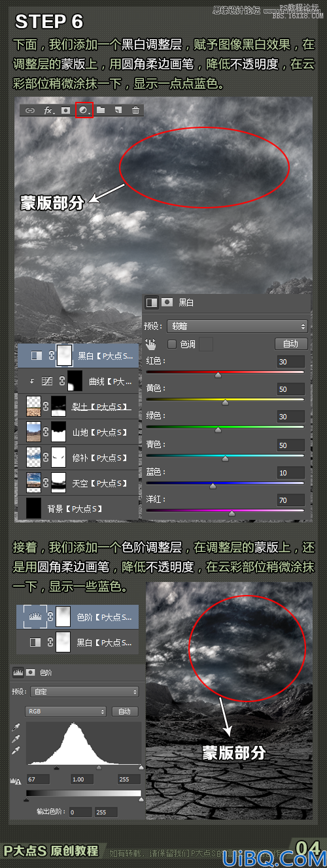
Task: Select the 曲线 layer mask thumbnail
Action: click(75, 381)
